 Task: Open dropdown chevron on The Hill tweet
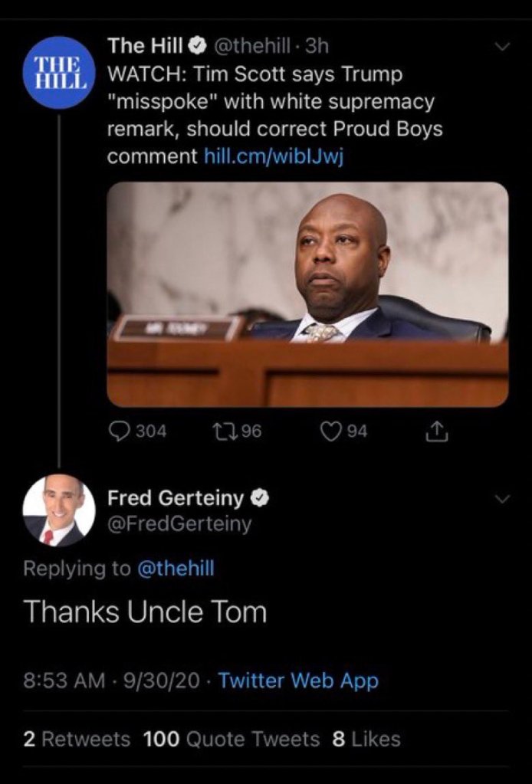click(x=502, y=48)
